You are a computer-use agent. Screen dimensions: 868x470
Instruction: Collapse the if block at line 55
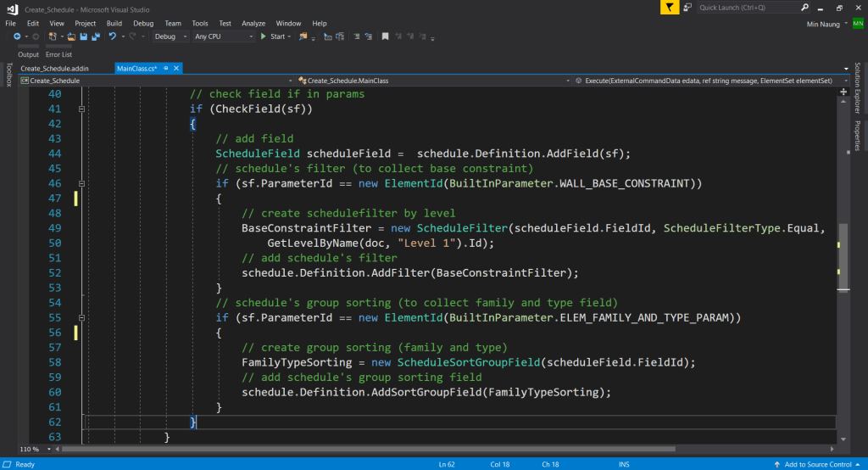point(81,317)
